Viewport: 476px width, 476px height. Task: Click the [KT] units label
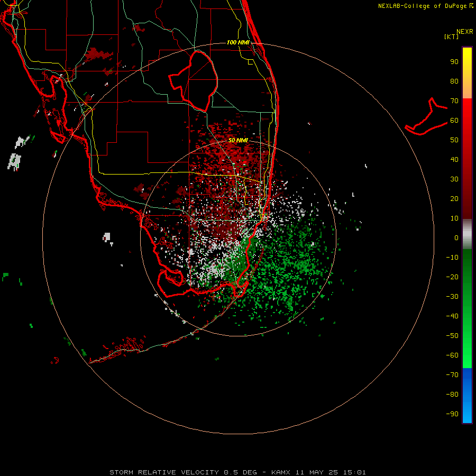452,36
